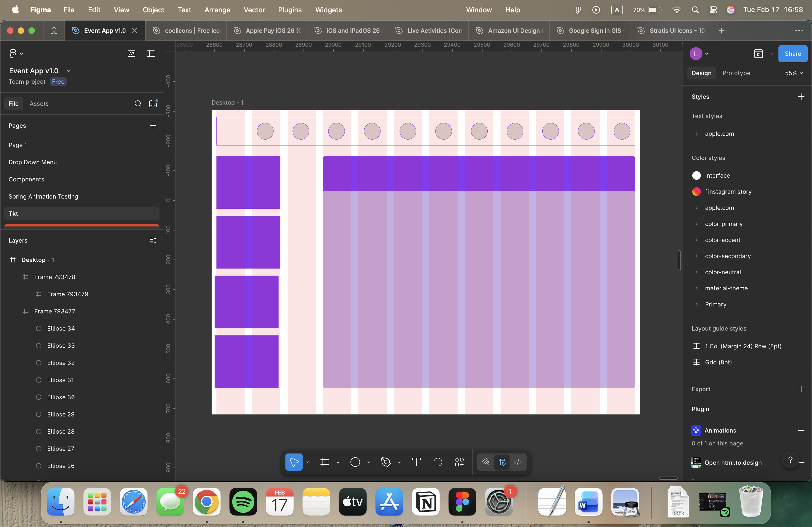Open the Plugins menu
Image resolution: width=812 pixels, height=527 pixels.
[x=290, y=10]
